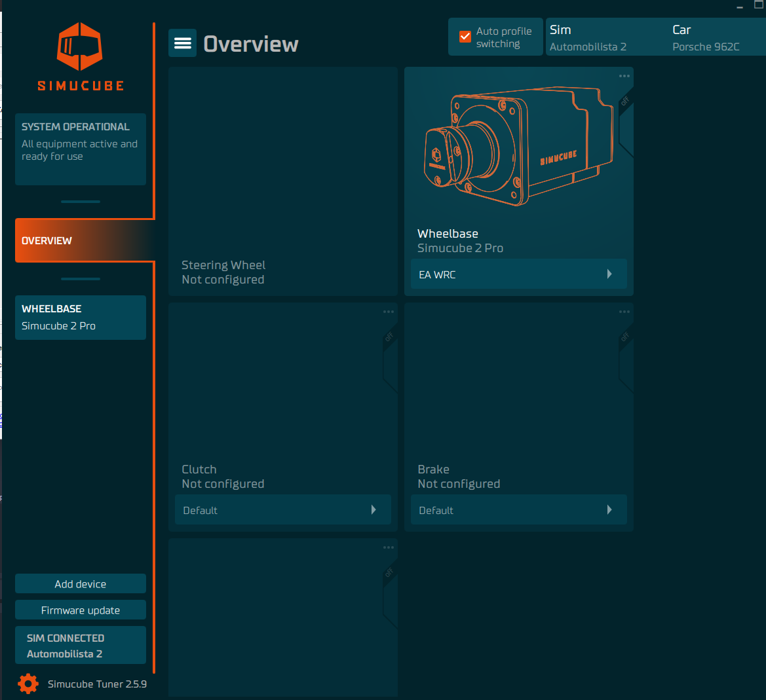Open settings via the orange gear icon

click(x=28, y=684)
